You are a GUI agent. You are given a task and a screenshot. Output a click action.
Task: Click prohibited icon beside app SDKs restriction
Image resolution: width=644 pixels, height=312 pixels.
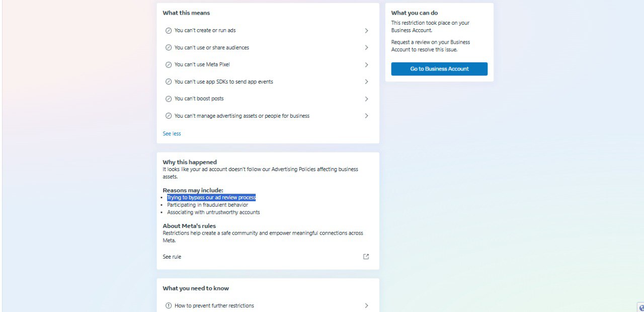169,82
